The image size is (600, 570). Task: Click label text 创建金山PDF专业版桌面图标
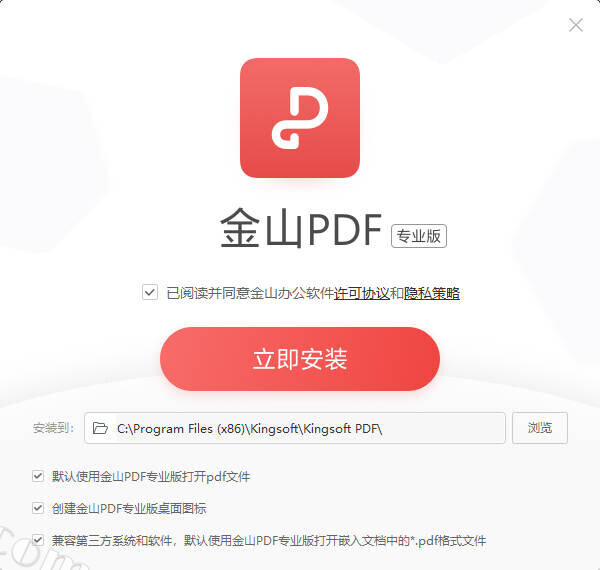[x=129, y=508]
